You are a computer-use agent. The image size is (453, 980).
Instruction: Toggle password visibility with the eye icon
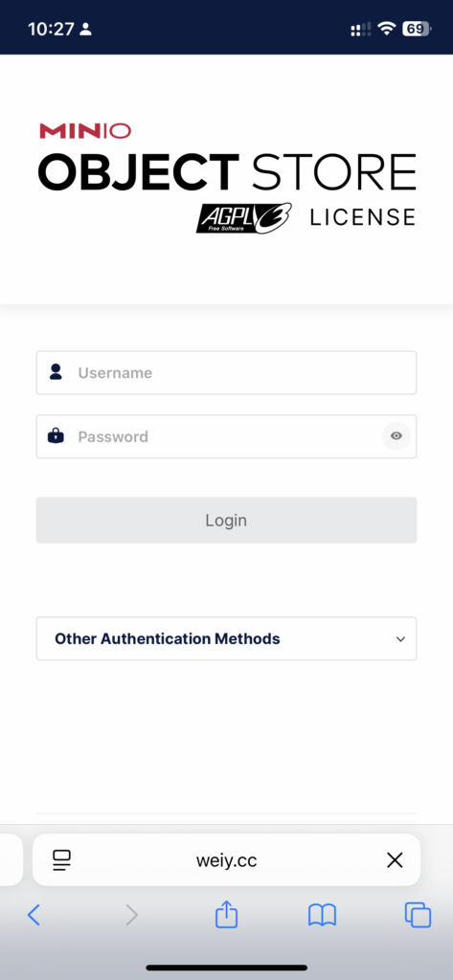(x=396, y=436)
